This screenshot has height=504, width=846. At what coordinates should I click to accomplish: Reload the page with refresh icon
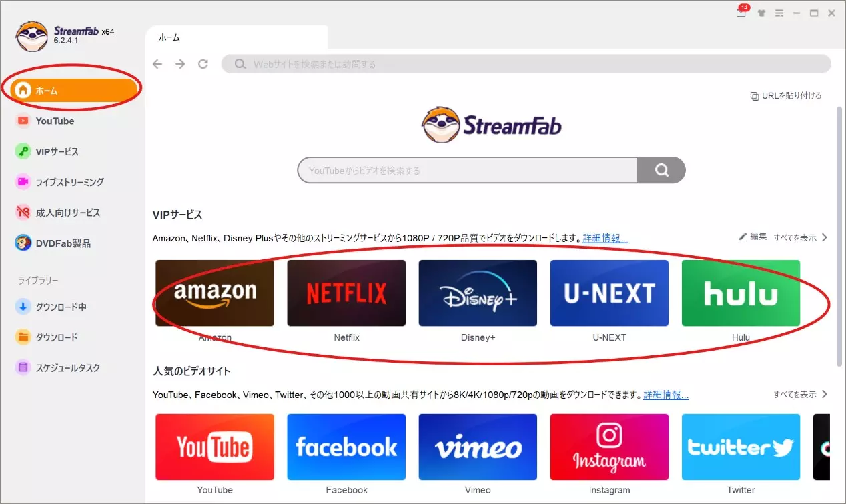(203, 64)
